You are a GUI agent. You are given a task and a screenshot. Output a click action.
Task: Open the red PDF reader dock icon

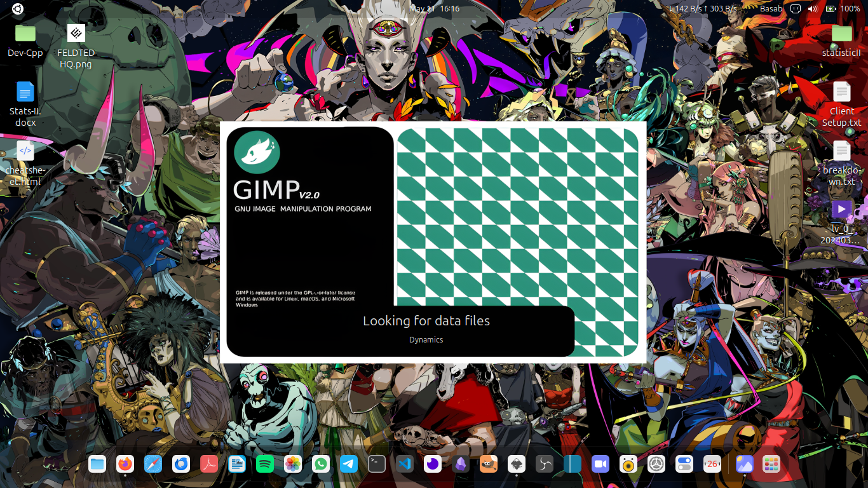[209, 464]
